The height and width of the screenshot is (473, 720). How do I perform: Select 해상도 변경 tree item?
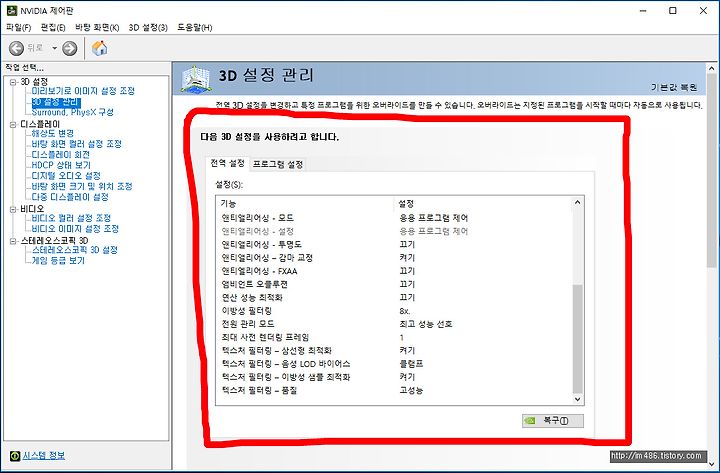click(53, 133)
